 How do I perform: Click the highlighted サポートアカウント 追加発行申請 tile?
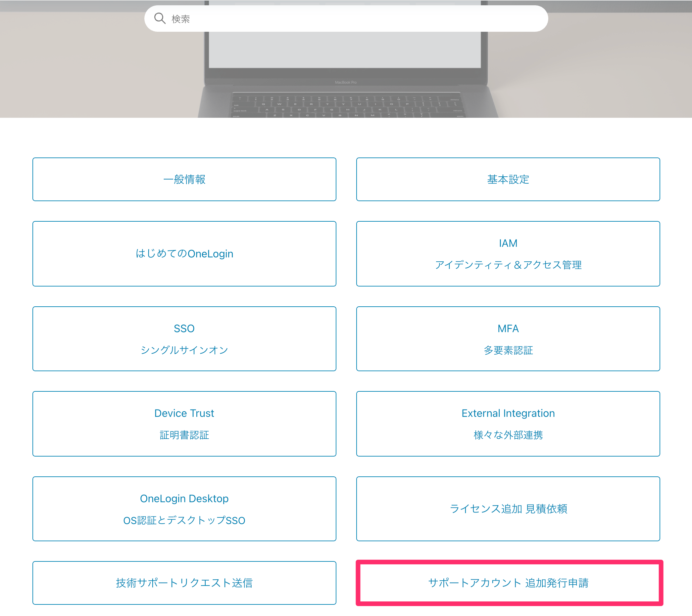click(509, 583)
